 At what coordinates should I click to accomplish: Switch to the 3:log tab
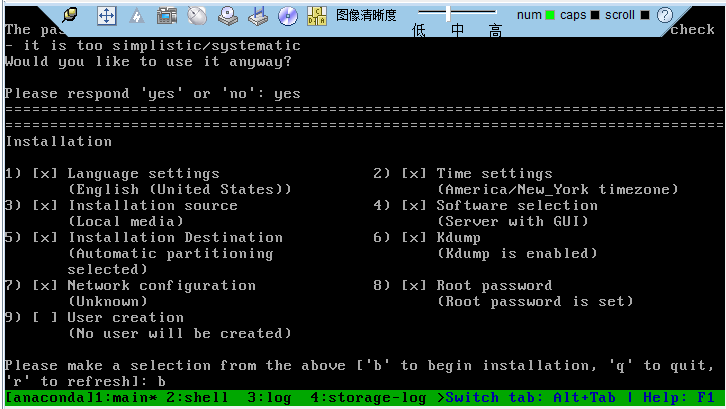[268, 398]
